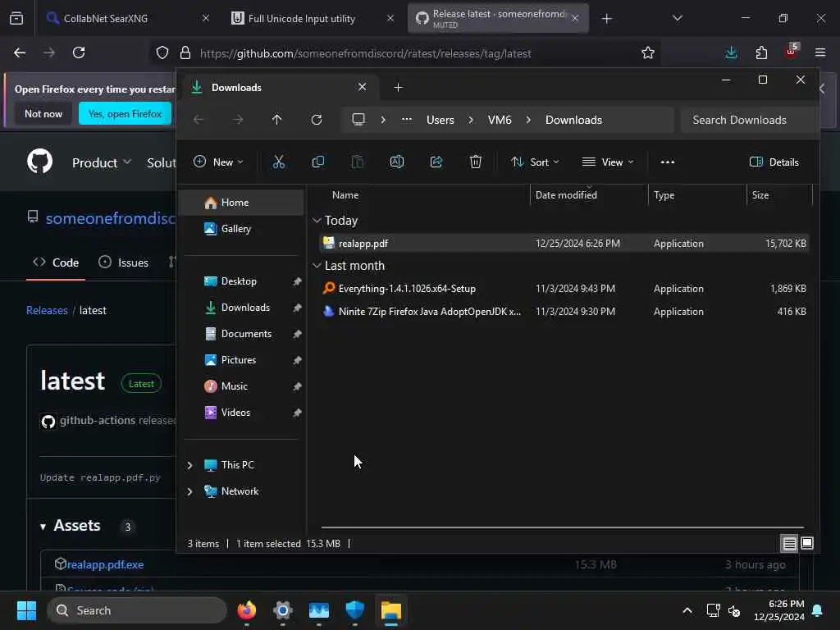Screen dimensions: 840x630
Task: Click VM6 in Explorer address breadcrumb
Action: click(500, 120)
